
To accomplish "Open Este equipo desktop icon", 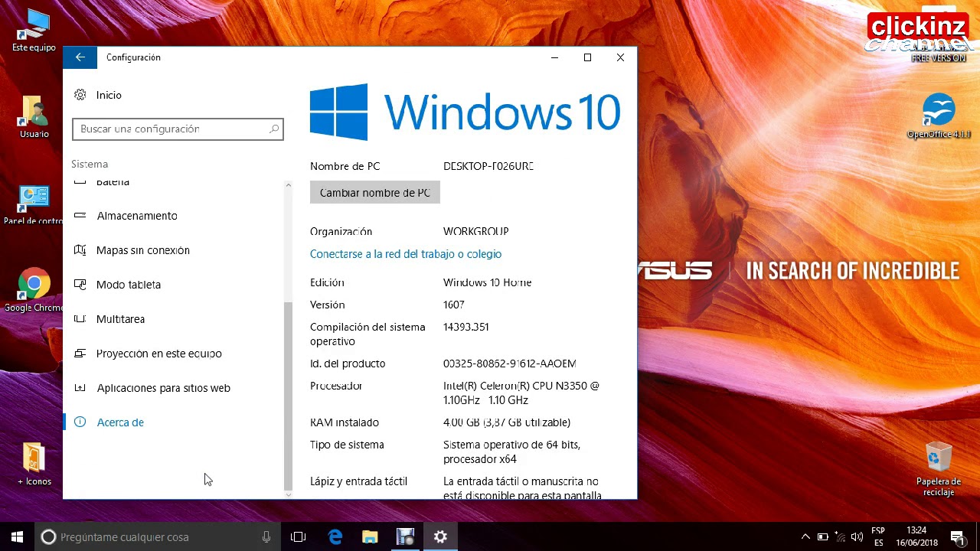I will [34, 31].
